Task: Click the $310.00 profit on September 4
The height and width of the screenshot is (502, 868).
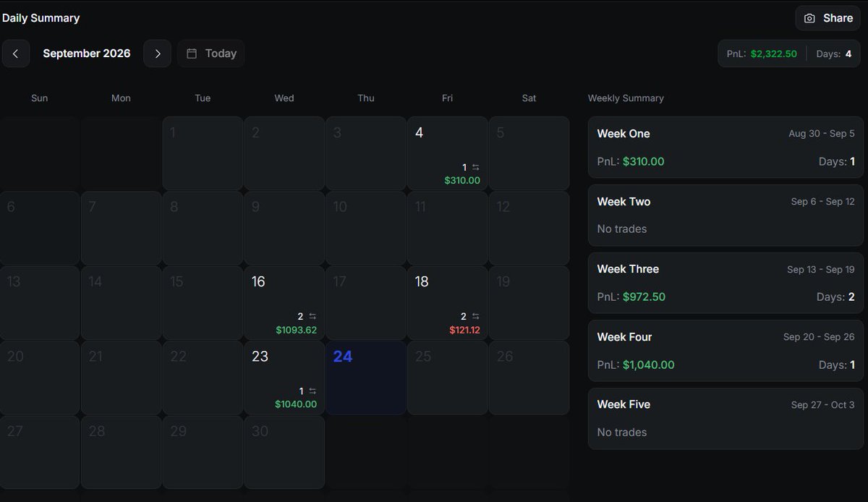Action: click(462, 180)
